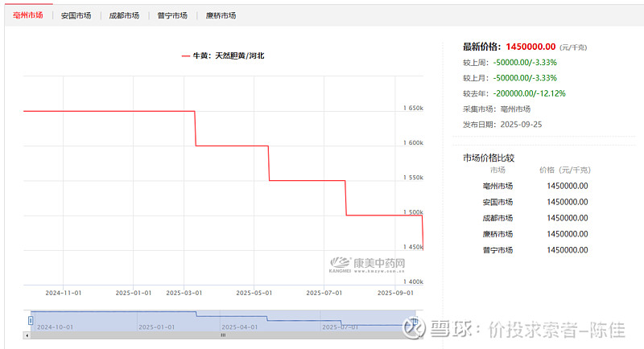This screenshot has width=644, height=349.
Task: Grab the right handle of the range slider
Action: click(x=415, y=320)
